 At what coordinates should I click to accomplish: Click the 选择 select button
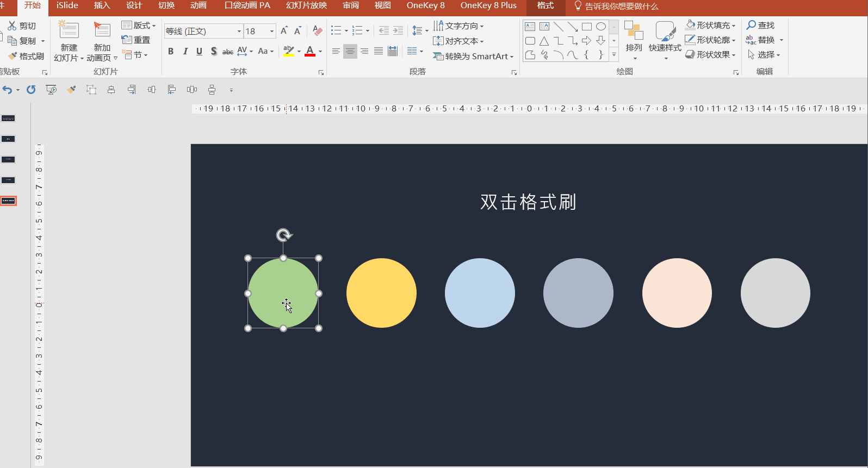click(x=764, y=54)
